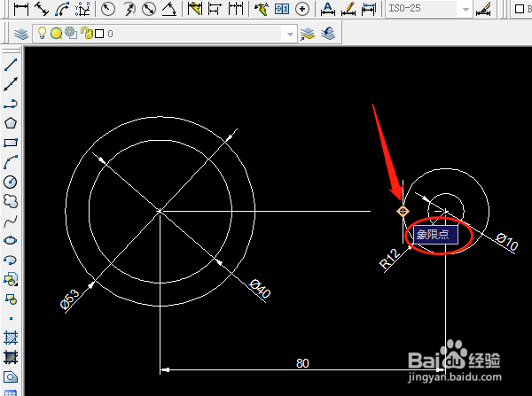Click layer 0 white color square
Image resolution: width=532 pixels, height=396 pixels.
(99, 34)
